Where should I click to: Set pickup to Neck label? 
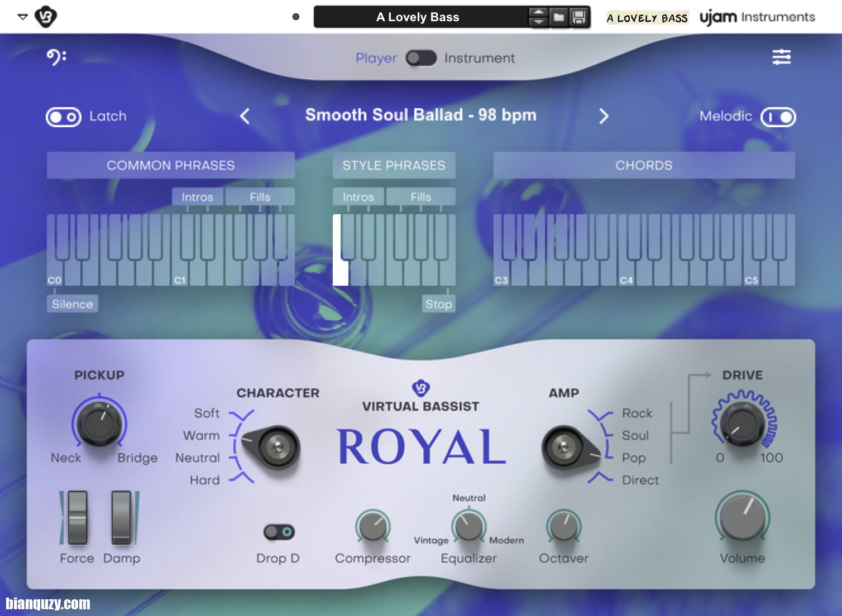point(66,458)
